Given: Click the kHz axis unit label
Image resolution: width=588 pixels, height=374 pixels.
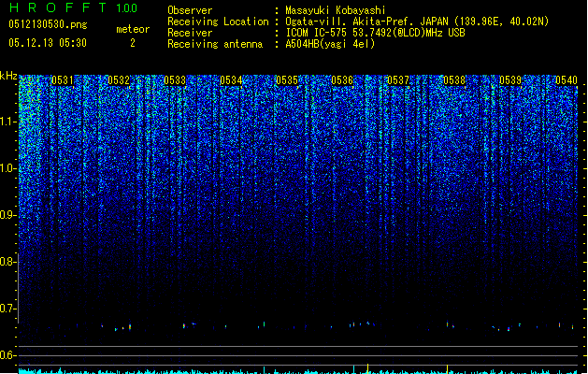Looking at the screenshot, I should 8,76.
